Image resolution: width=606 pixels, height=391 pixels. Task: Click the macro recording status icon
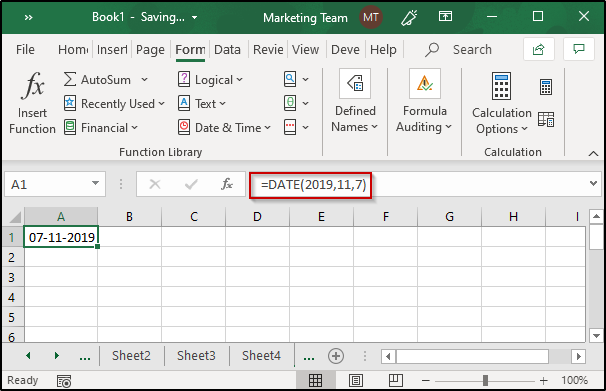pos(64,381)
